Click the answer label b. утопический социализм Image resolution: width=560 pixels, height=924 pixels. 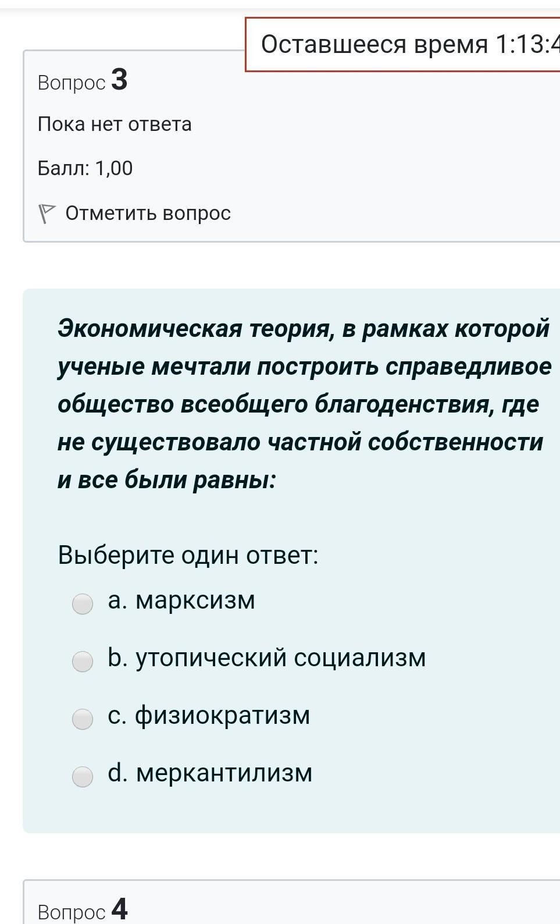[x=267, y=658]
